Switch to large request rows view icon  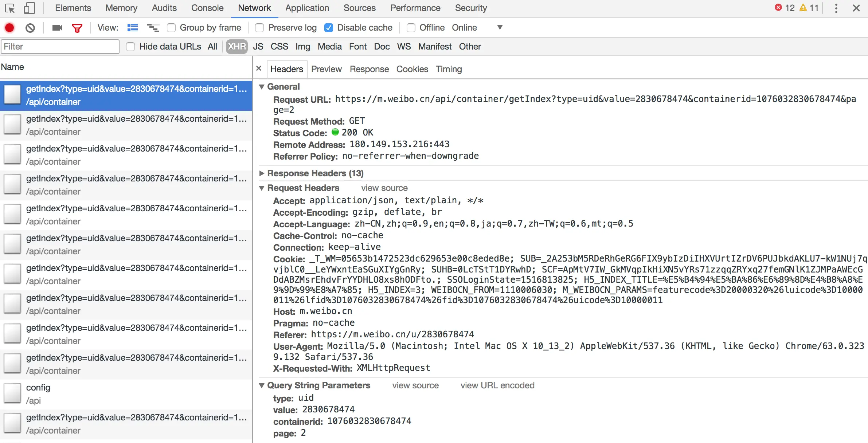click(x=133, y=28)
